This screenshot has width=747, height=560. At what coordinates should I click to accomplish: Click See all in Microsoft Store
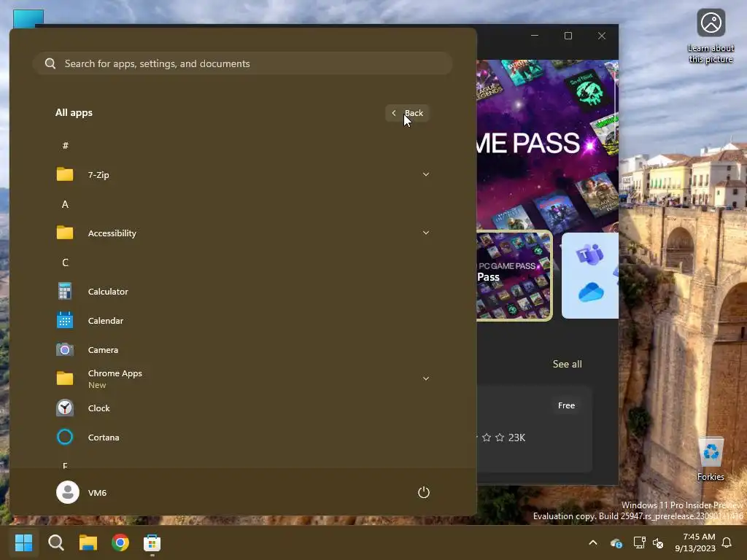pos(567,364)
